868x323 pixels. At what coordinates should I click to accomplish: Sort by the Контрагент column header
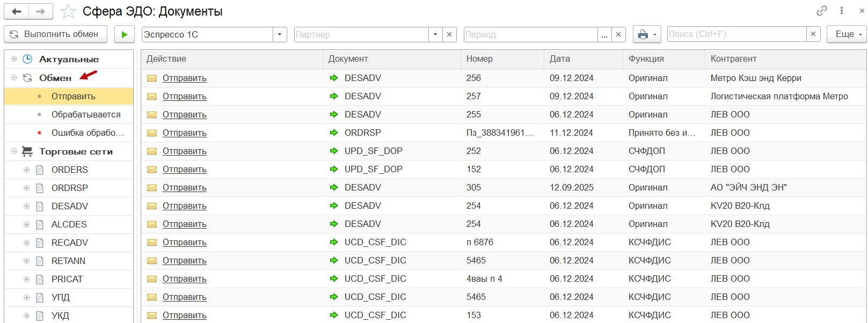pos(785,59)
